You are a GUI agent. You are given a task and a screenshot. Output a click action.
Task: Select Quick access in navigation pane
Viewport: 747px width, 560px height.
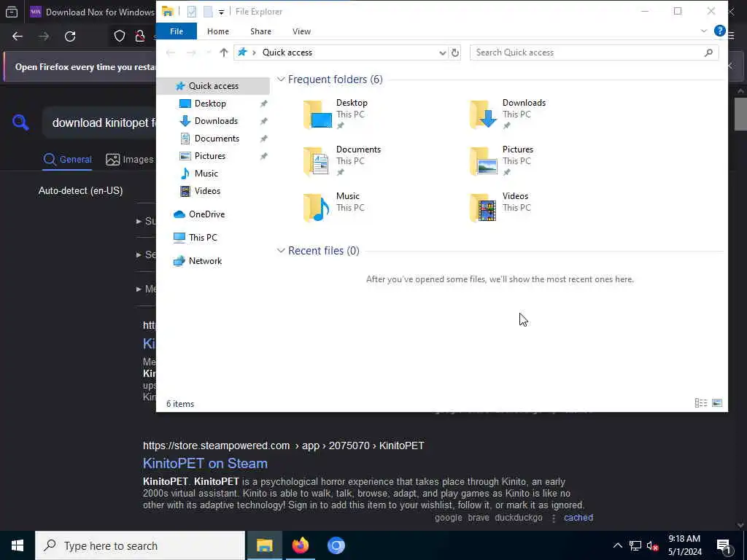tap(213, 86)
